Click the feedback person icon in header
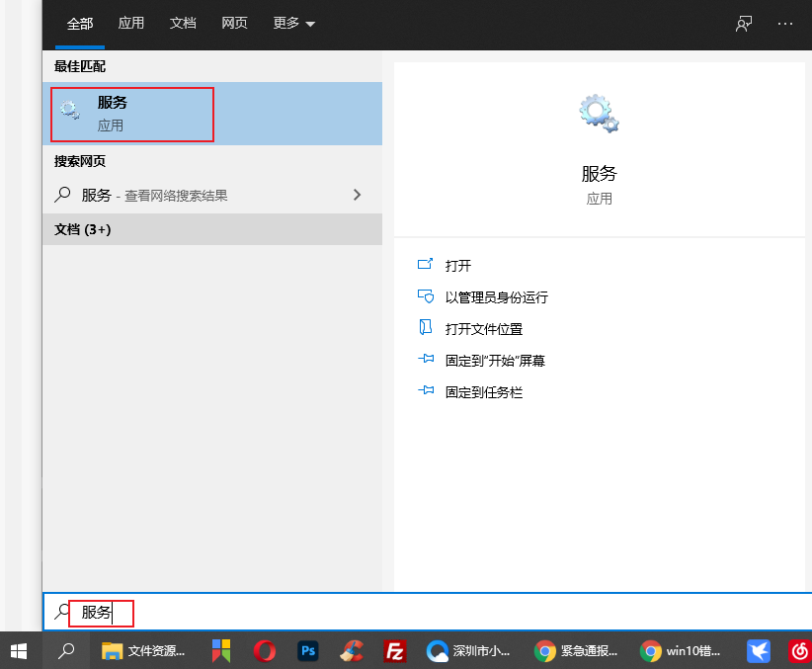Viewport: 812px width, 669px height. (744, 24)
